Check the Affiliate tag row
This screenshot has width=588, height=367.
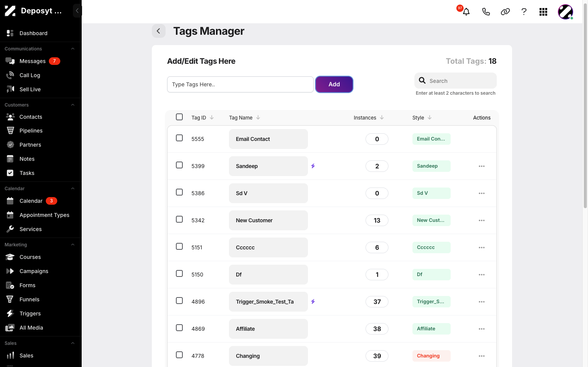click(179, 328)
